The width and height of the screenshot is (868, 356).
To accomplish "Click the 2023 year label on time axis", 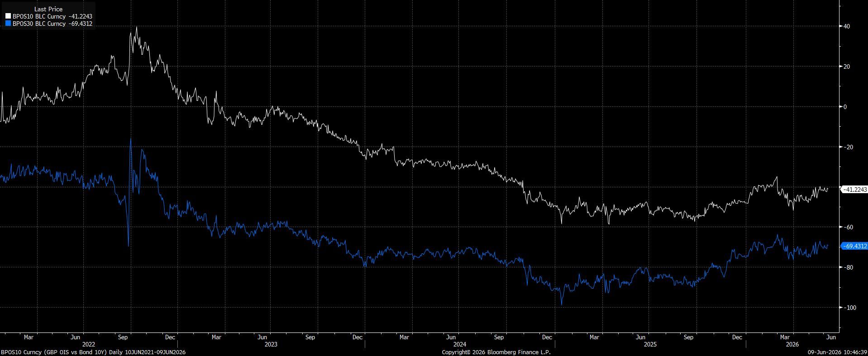I will [271, 344].
